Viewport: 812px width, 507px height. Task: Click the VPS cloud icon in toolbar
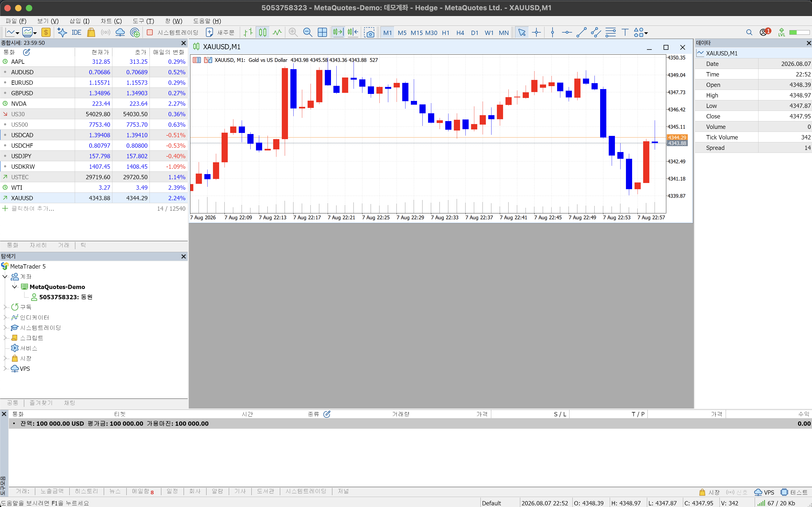120,33
